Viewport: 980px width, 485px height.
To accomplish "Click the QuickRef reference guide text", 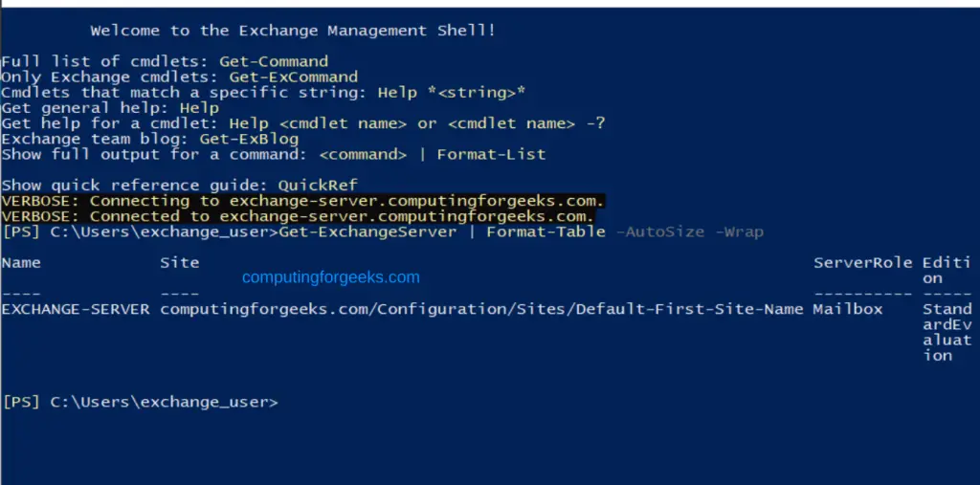I will (318, 185).
